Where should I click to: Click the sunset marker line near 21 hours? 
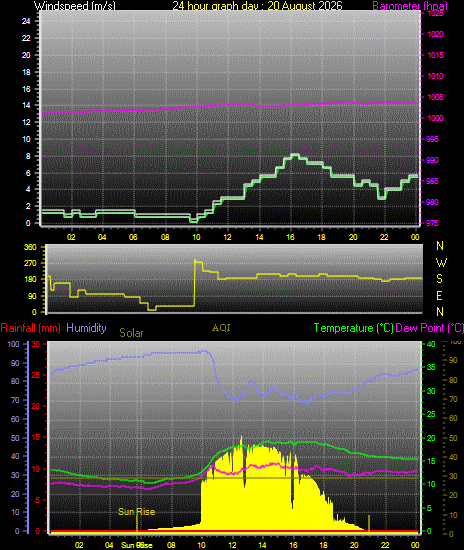[x=369, y=523]
